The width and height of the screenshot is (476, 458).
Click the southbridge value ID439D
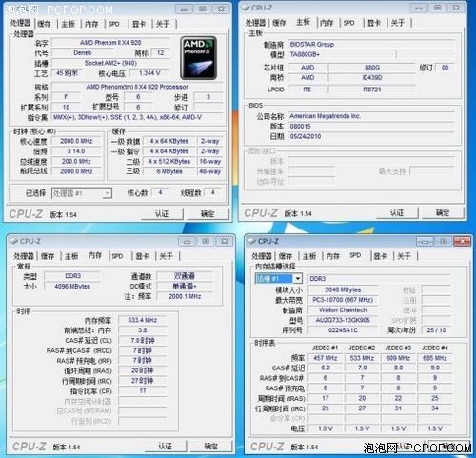click(372, 78)
